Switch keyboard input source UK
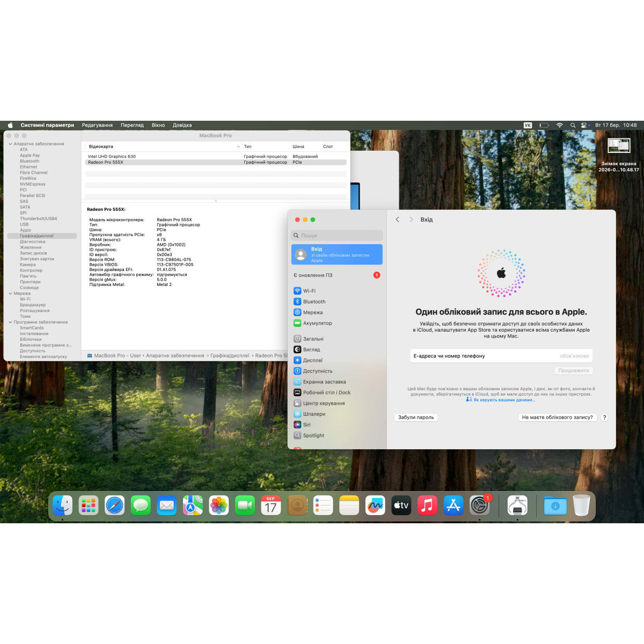This screenshot has height=644, width=644. (x=528, y=125)
